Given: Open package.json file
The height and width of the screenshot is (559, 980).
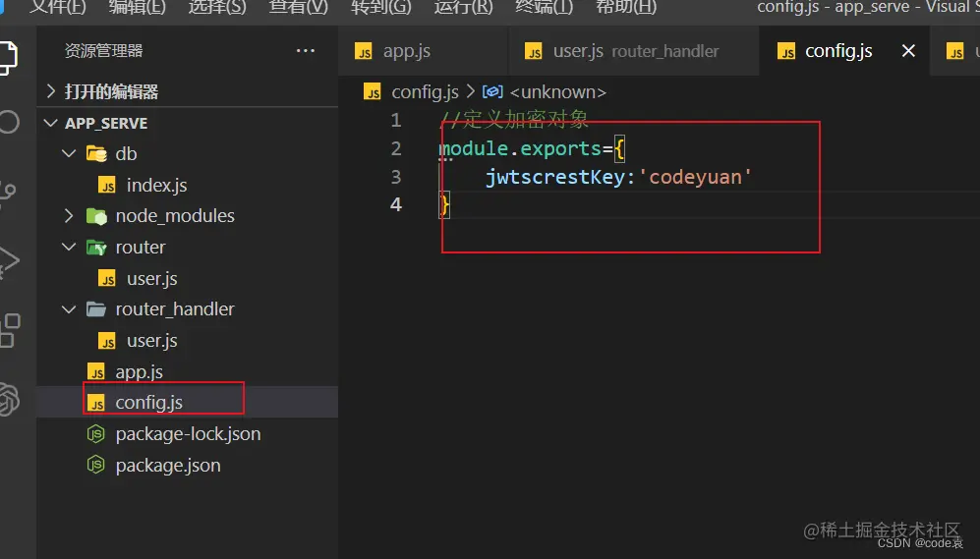Looking at the screenshot, I should point(167,466).
